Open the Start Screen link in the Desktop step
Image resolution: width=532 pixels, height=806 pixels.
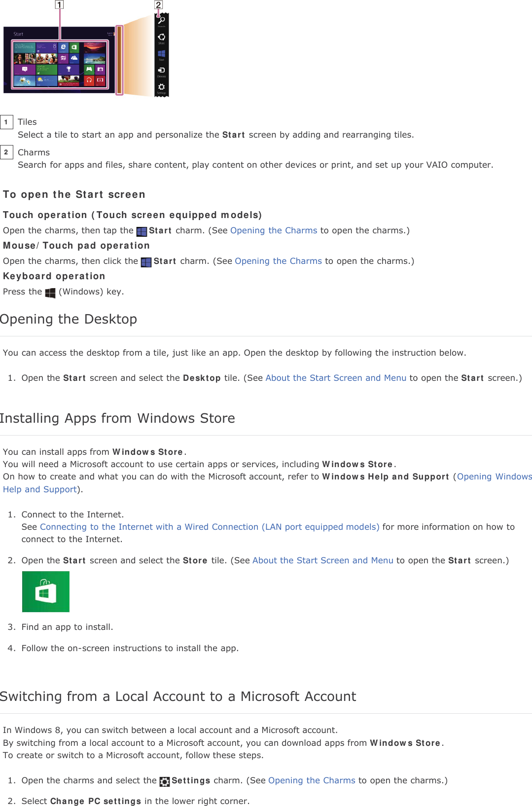[x=336, y=378]
